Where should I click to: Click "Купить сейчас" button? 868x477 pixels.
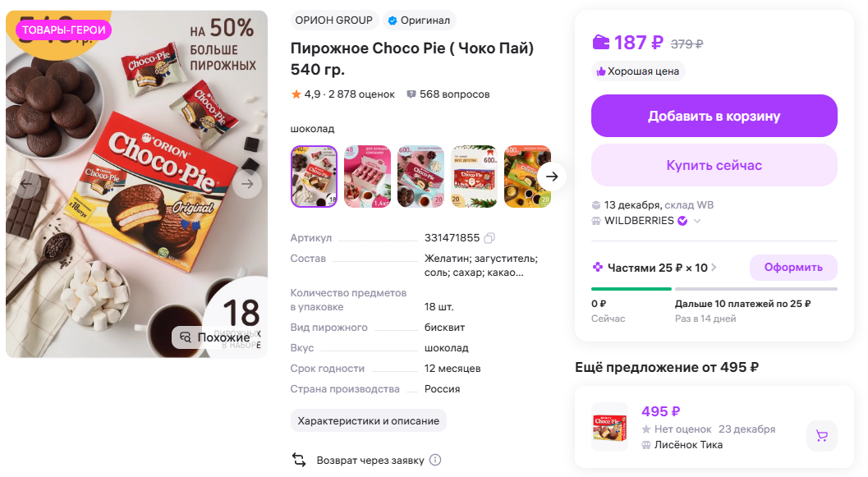714,166
